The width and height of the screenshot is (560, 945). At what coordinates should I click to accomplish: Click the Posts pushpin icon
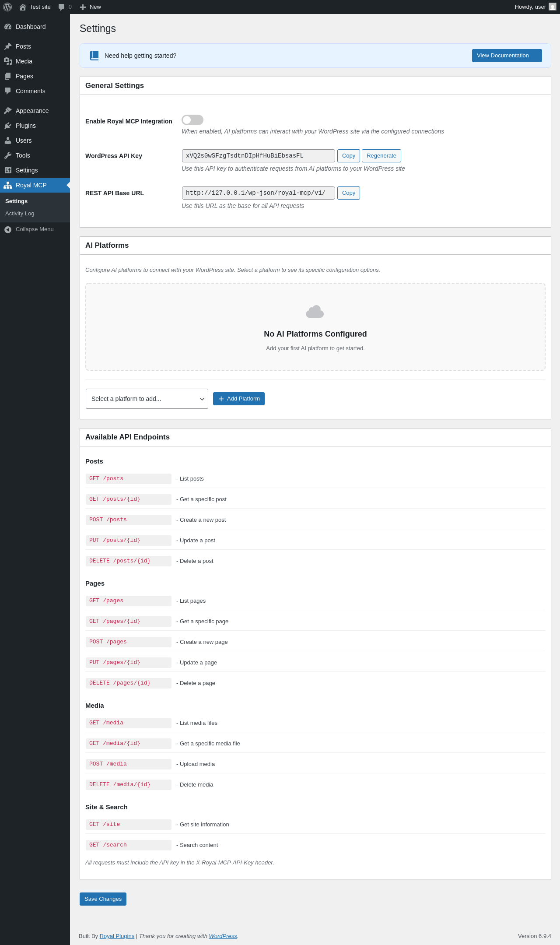[8, 46]
